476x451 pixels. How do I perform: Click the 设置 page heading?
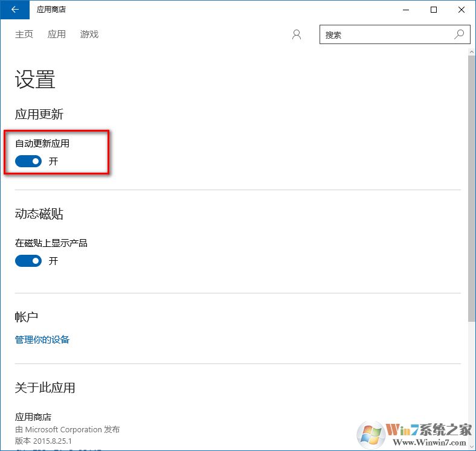[35, 80]
